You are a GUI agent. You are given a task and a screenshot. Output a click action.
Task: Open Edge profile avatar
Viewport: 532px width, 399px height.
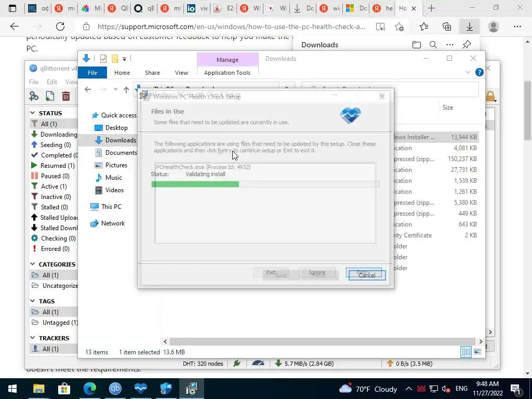click(x=494, y=26)
